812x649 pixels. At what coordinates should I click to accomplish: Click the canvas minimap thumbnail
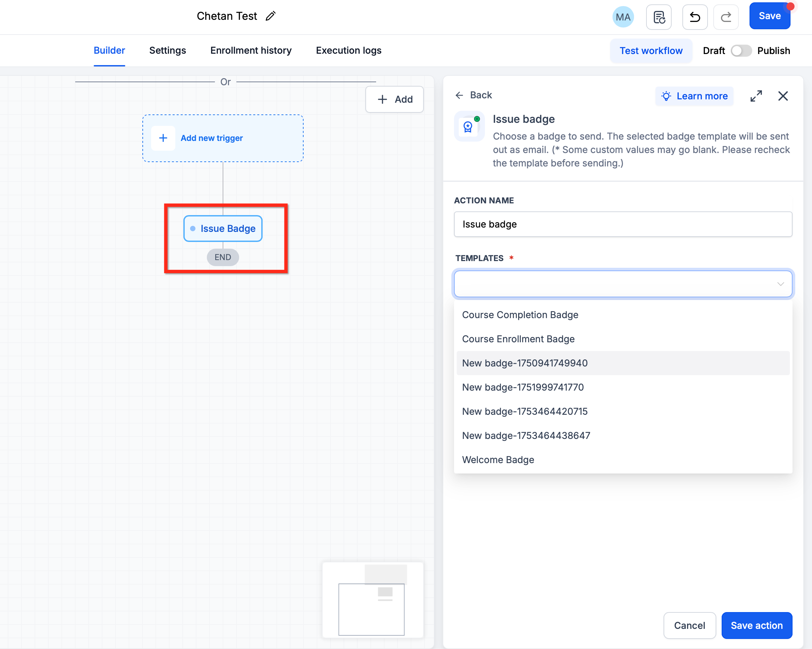(373, 600)
